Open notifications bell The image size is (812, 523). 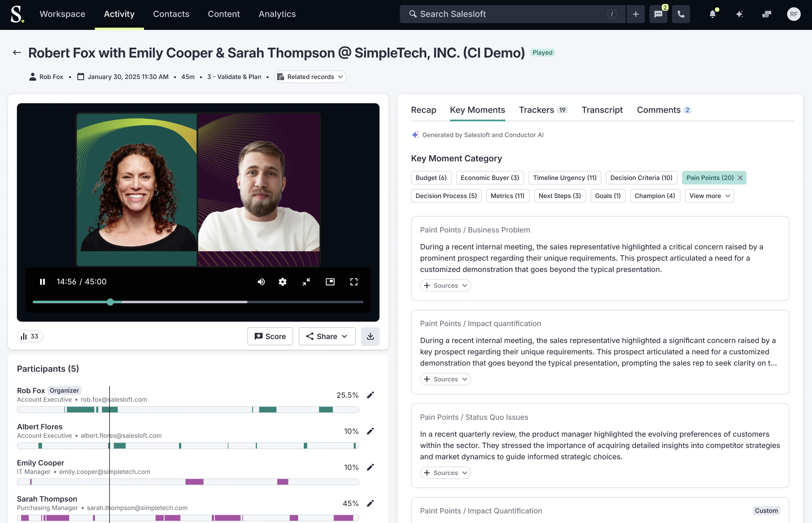coord(712,14)
